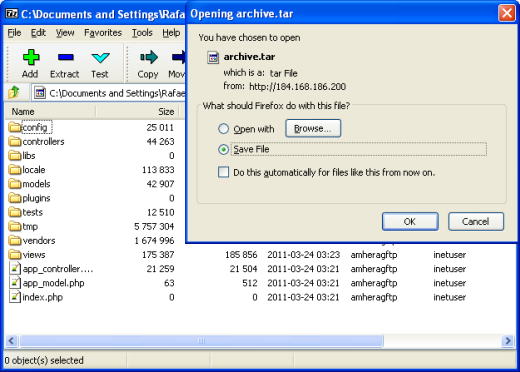Click the tests folder icon
The height and width of the screenshot is (372, 520).
point(15,212)
